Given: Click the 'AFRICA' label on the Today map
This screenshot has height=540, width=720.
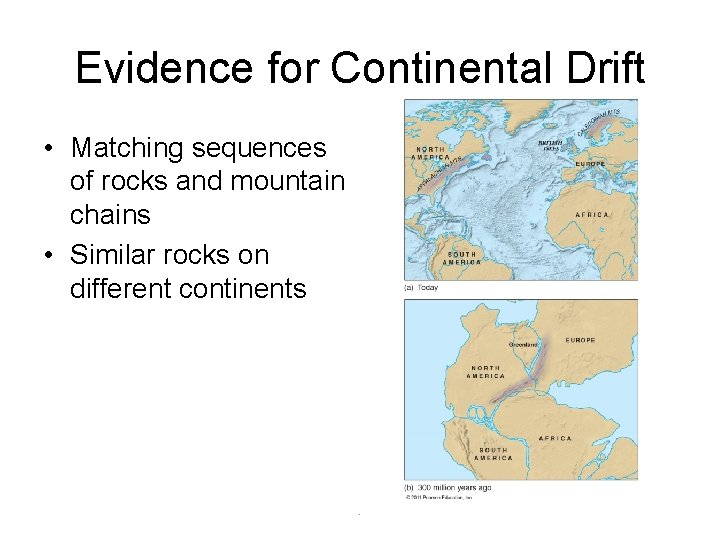Looking at the screenshot, I should click(592, 214).
